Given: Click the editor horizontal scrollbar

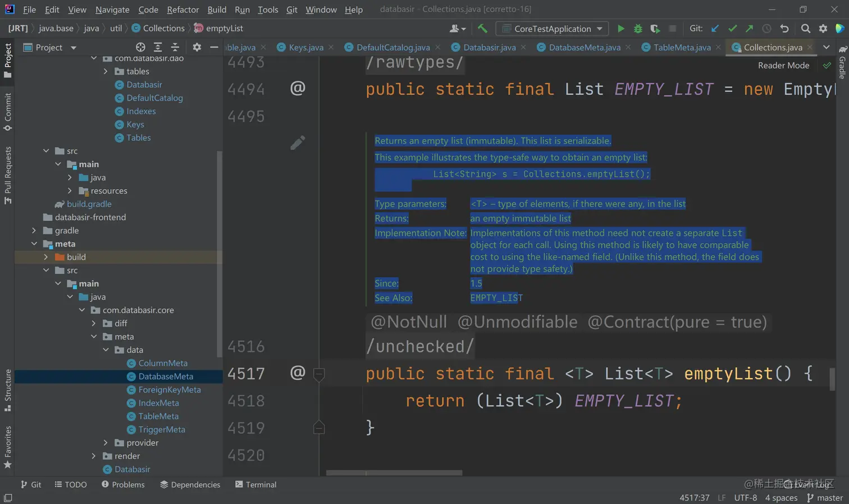Looking at the screenshot, I should (394, 473).
